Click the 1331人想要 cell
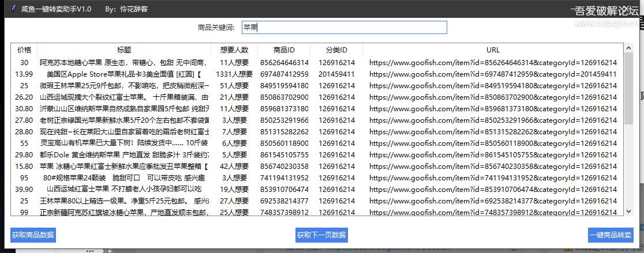This screenshot has width=644, height=253. tap(234, 74)
